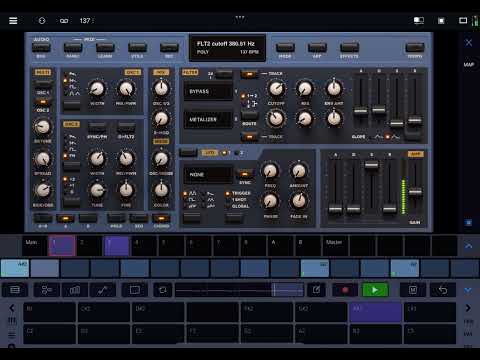
Task: Shift pads left with the left arrow
Action: tap(12, 308)
